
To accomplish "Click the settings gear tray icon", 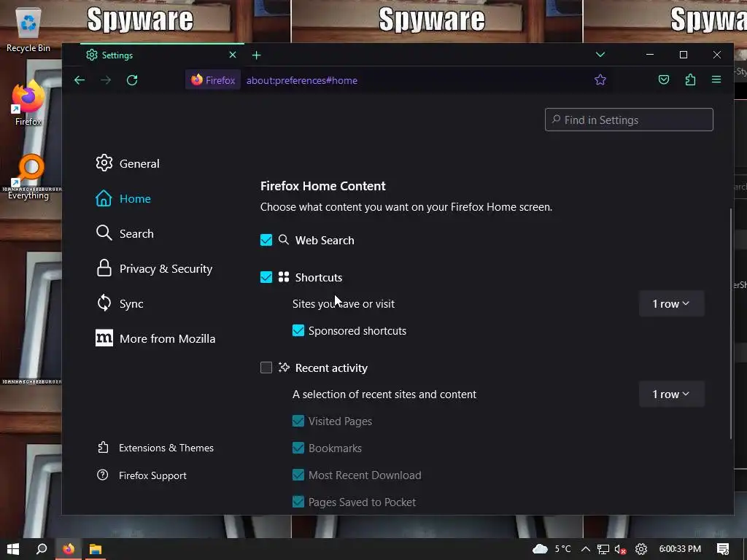I will [x=641, y=549].
